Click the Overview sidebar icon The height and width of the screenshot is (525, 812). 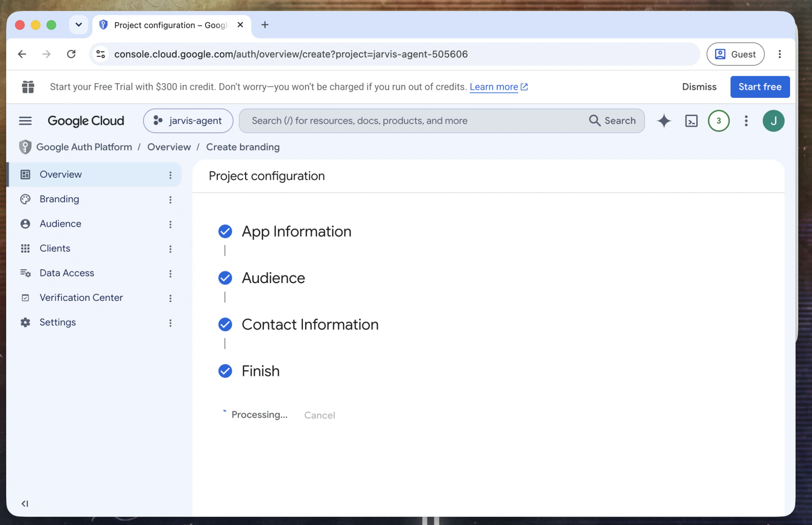[25, 174]
